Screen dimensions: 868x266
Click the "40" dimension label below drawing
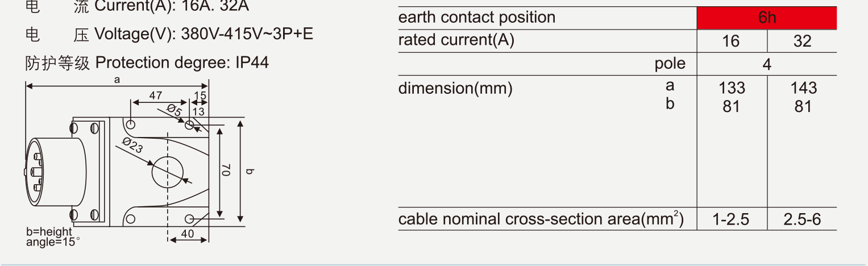tap(188, 234)
